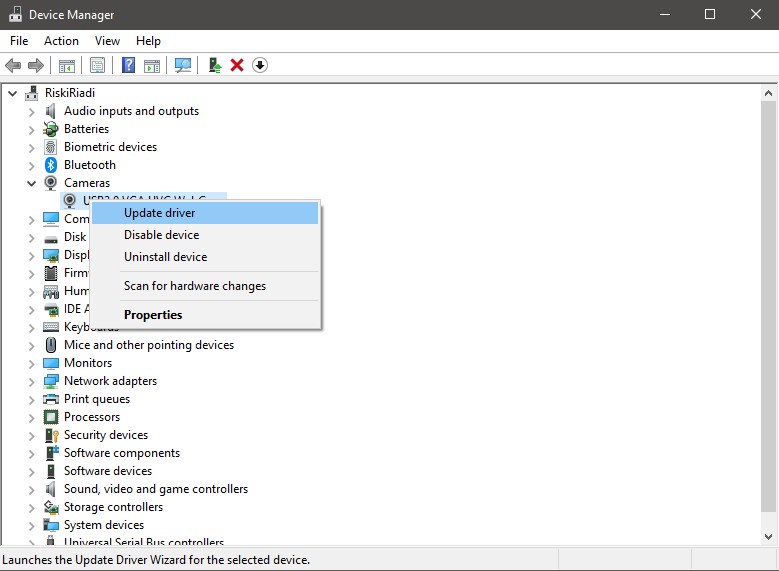Choose Disable device from context menu
Viewport: 779px width, 571px height.
(x=205, y=235)
